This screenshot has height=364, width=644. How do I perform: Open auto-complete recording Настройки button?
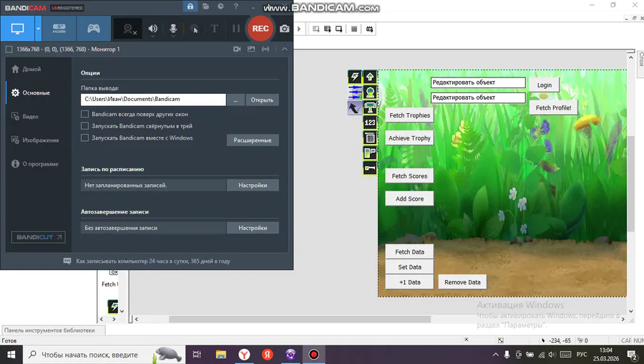pos(253,228)
